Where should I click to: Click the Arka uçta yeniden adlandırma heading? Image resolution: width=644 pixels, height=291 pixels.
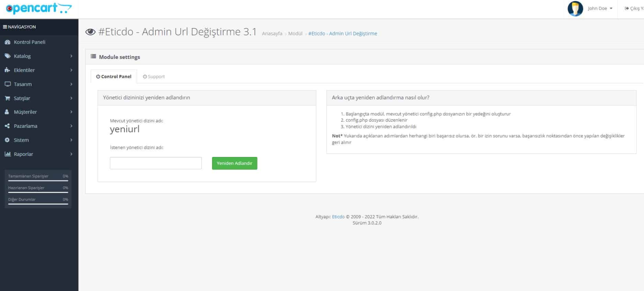(380, 98)
